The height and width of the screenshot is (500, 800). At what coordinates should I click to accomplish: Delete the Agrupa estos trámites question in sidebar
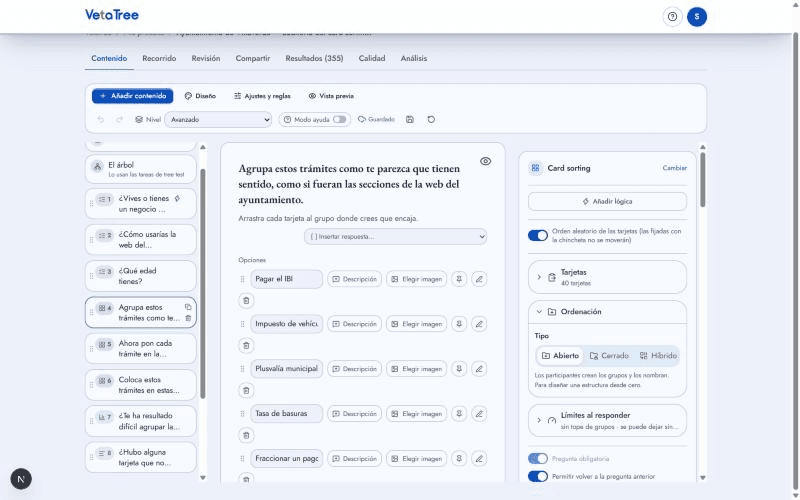tap(188, 318)
